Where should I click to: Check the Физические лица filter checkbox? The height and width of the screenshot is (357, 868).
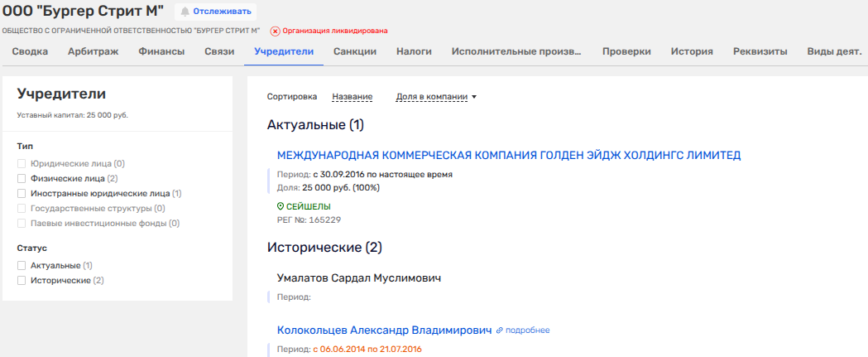coord(22,178)
